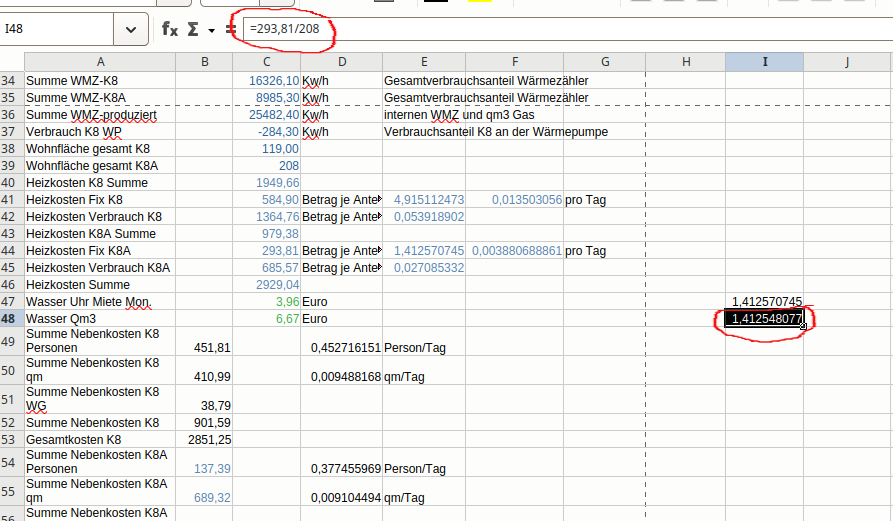Select row 34 header
This screenshot has height=521, width=893.
click(x=12, y=81)
